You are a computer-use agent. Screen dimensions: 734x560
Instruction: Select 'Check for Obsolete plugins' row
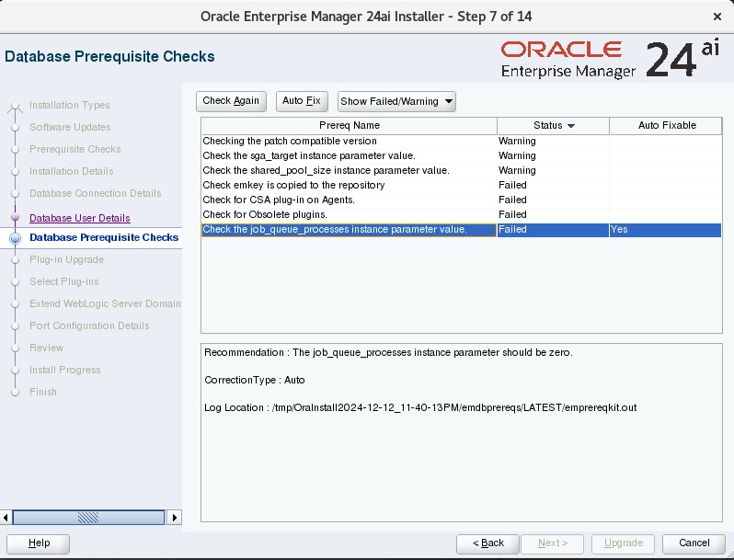(461, 215)
